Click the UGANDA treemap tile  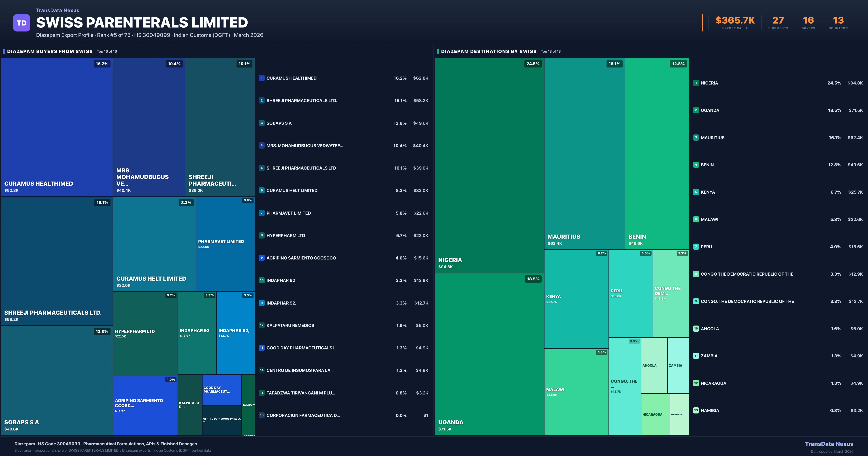[x=489, y=354]
